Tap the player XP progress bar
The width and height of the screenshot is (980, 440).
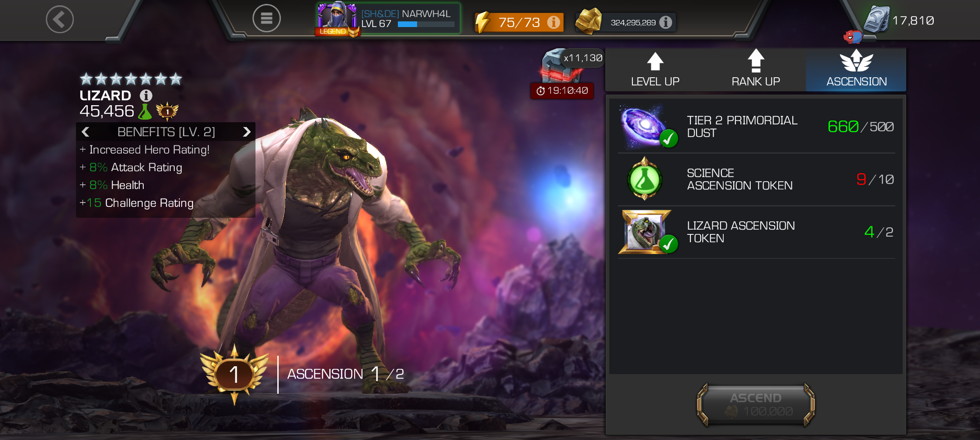[x=426, y=24]
